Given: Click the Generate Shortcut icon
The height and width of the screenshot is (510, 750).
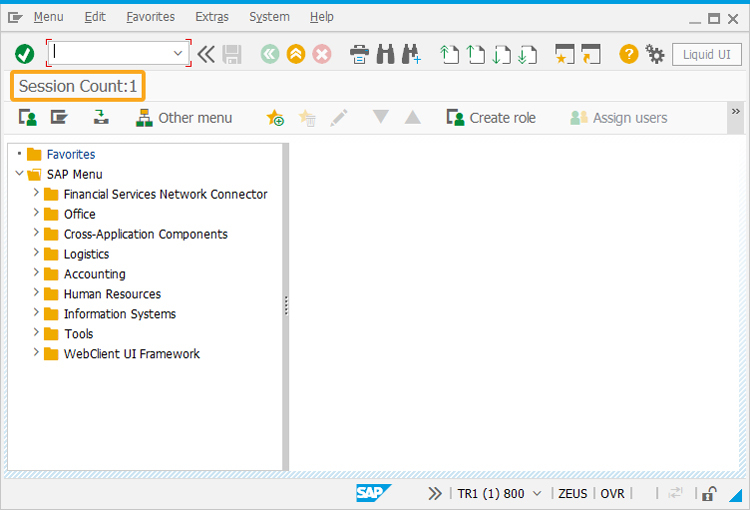Looking at the screenshot, I should (x=591, y=54).
